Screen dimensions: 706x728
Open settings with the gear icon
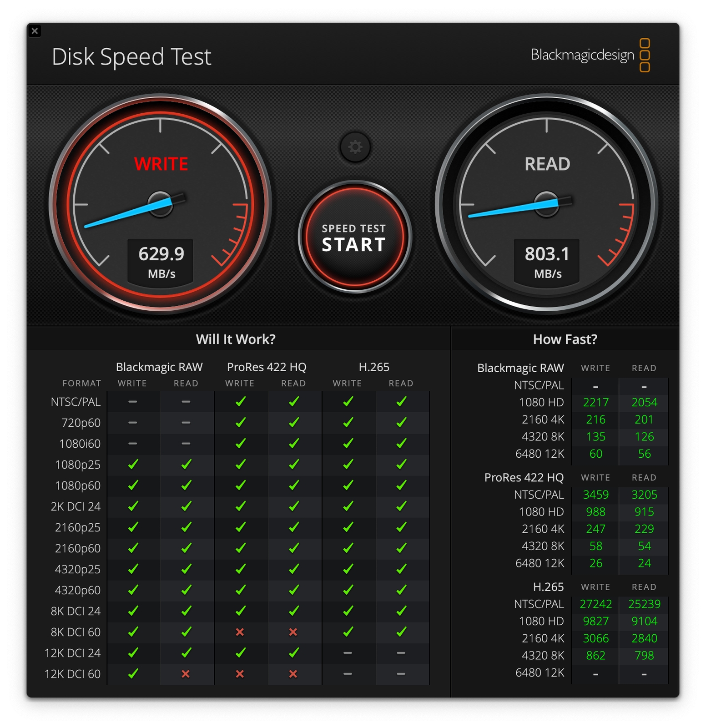click(x=355, y=147)
